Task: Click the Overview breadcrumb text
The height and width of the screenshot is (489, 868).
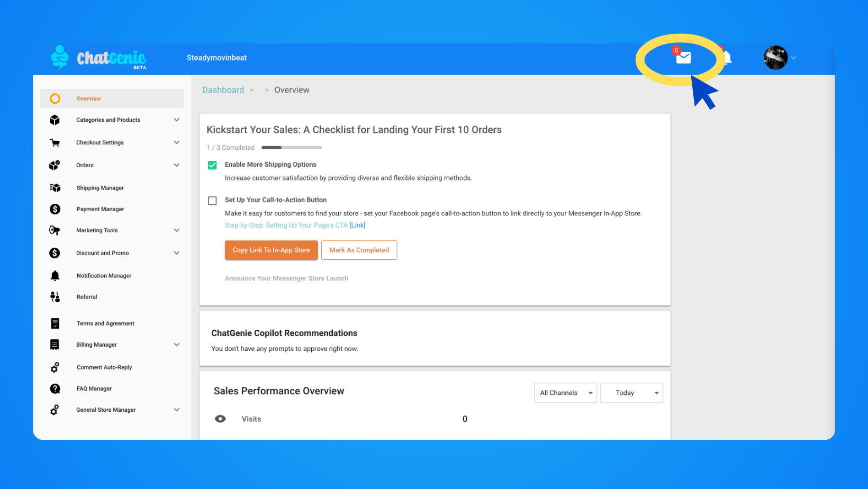Action: tap(292, 90)
